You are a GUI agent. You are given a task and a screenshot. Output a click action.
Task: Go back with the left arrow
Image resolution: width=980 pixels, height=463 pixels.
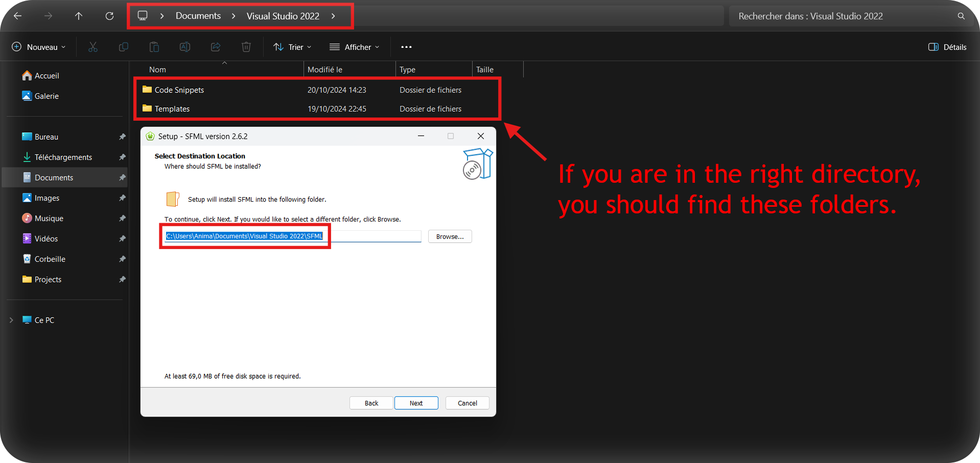[18, 16]
